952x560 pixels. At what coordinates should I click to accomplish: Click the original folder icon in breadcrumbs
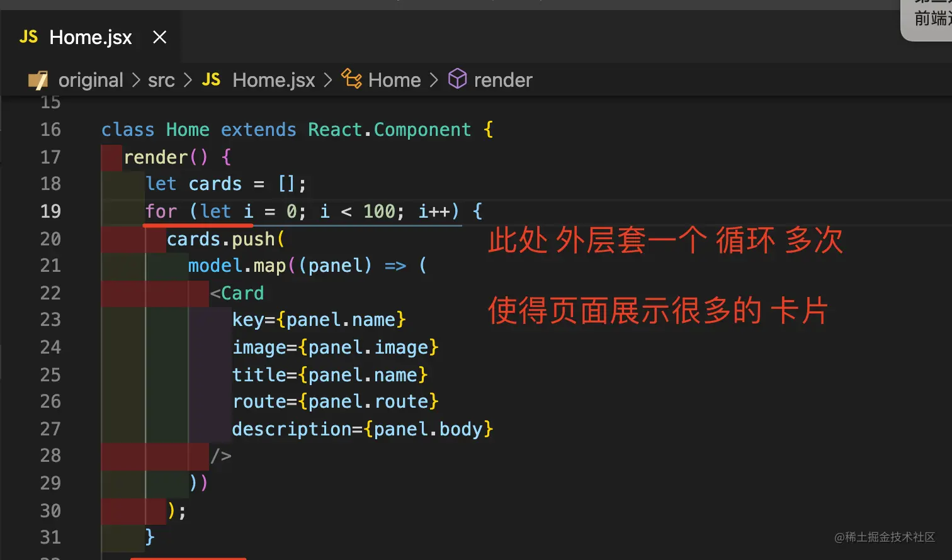38,80
